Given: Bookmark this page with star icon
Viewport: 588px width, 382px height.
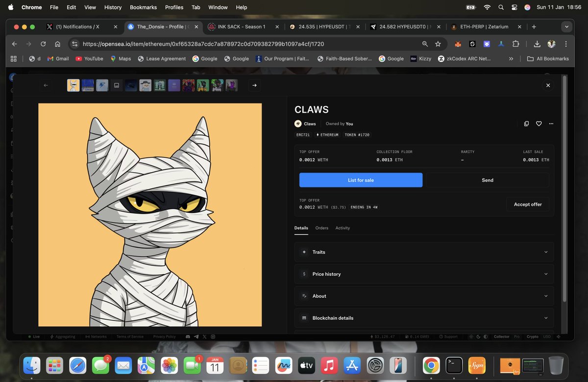Looking at the screenshot, I should (x=438, y=44).
